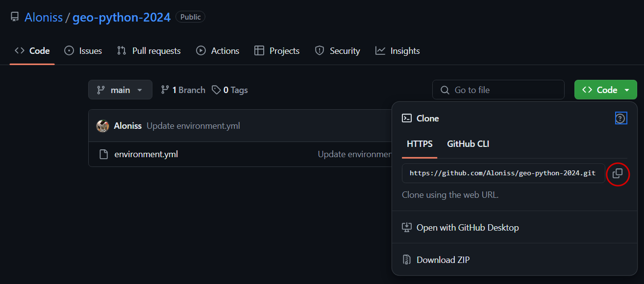
Task: Click the Go to file search field
Action: click(x=498, y=90)
